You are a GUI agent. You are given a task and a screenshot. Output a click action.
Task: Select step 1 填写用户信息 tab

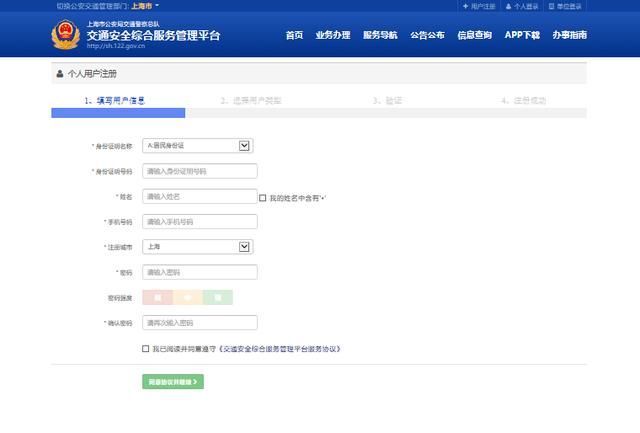click(115, 100)
